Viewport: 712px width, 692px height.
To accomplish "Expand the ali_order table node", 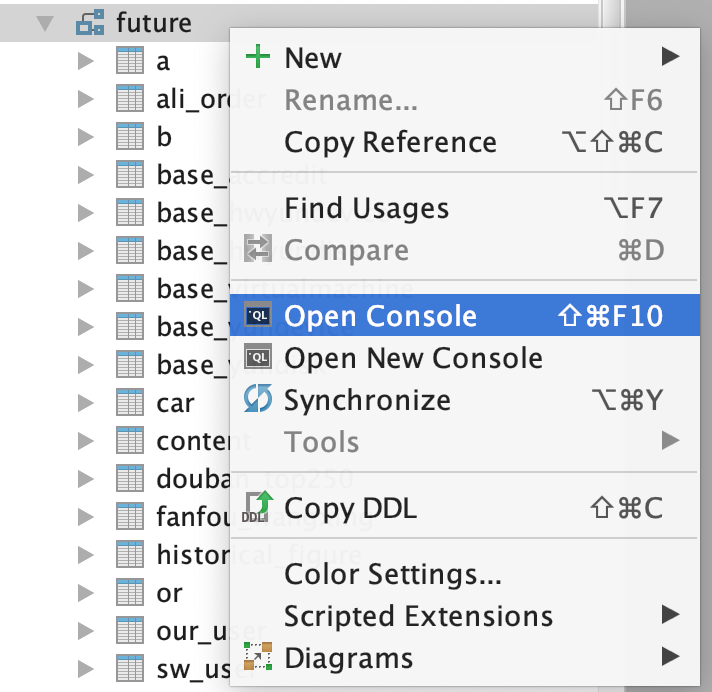I will pos(85,98).
